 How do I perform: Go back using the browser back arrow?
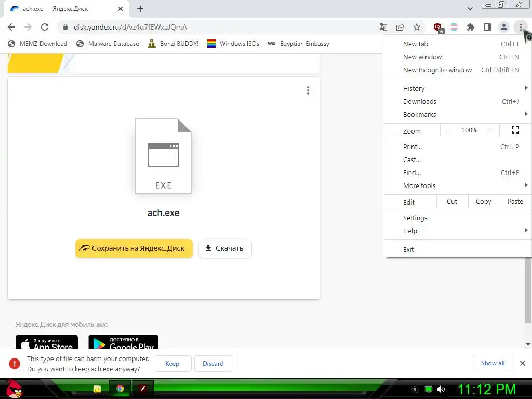pyautogui.click(x=11, y=27)
